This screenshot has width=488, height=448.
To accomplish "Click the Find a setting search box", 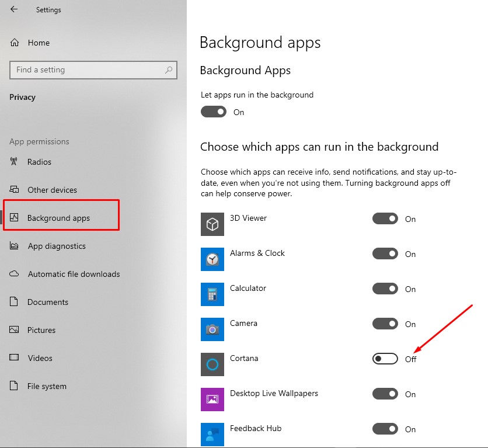I will tap(93, 70).
